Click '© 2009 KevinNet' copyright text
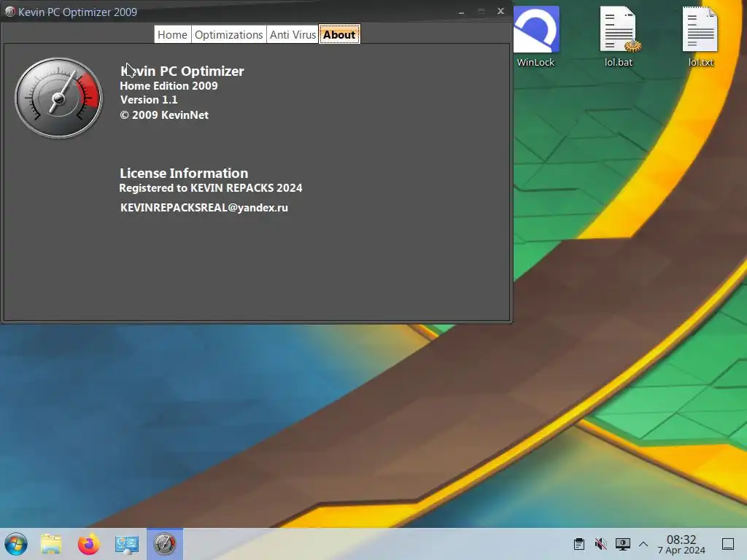This screenshot has width=747, height=560. [164, 114]
